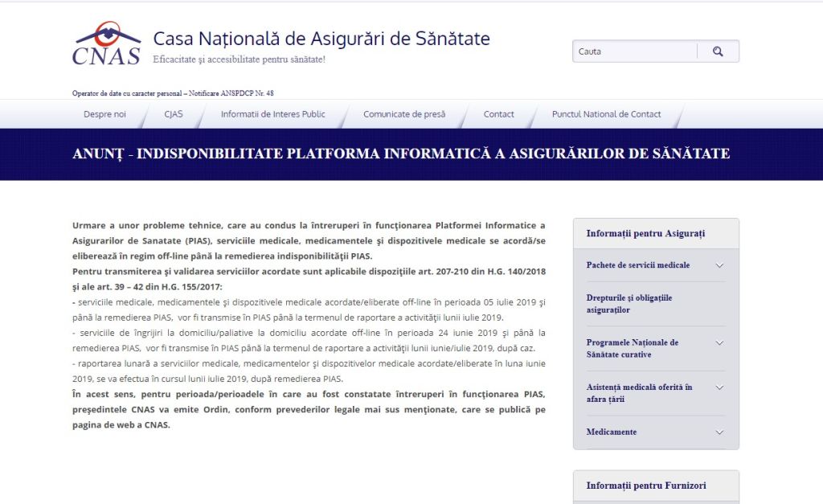The image size is (823, 504).
Task: Click the paragraph starting 'Urmare a unor probleme tehnice'
Action: click(309, 240)
